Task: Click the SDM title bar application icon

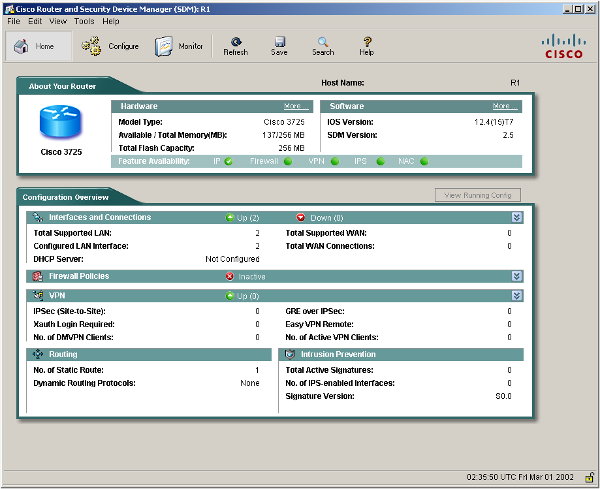Action: [10, 9]
